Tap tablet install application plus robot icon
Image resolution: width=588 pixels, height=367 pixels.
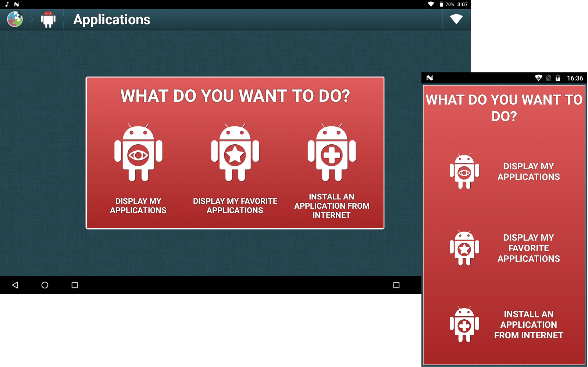coord(332,152)
